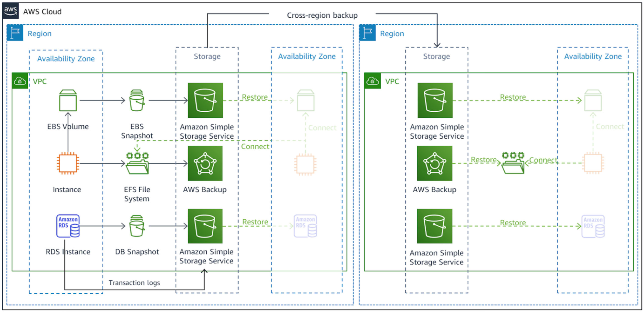Viewport: 644px width, 312px height.
Task: Click top 'Amazon Simple Storage Service' label right Region
Action: 437,131
